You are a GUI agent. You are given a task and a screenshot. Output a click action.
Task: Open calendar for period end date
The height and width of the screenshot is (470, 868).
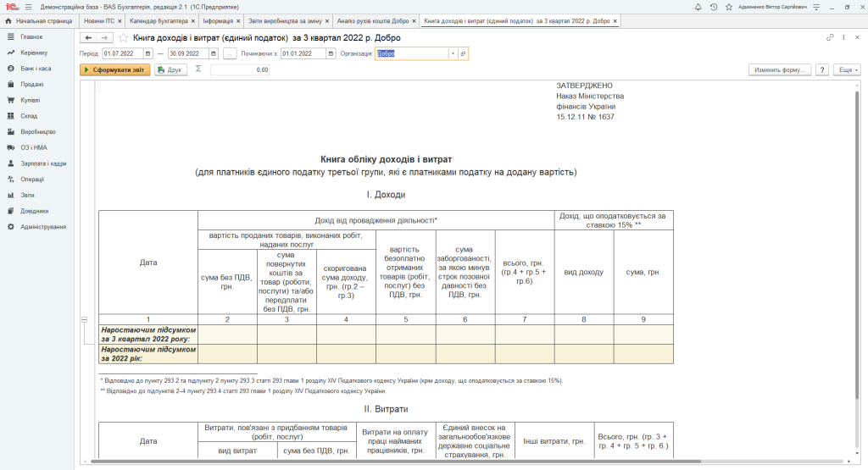pos(214,53)
